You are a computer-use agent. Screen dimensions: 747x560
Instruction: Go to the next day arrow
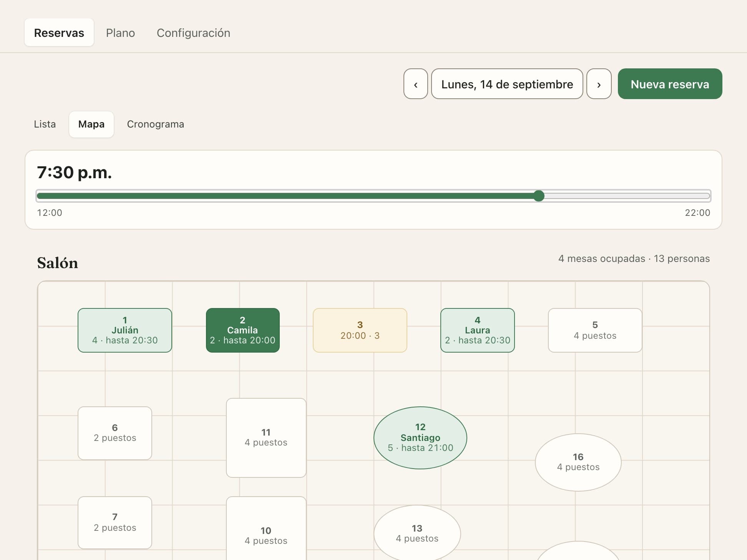pyautogui.click(x=599, y=84)
